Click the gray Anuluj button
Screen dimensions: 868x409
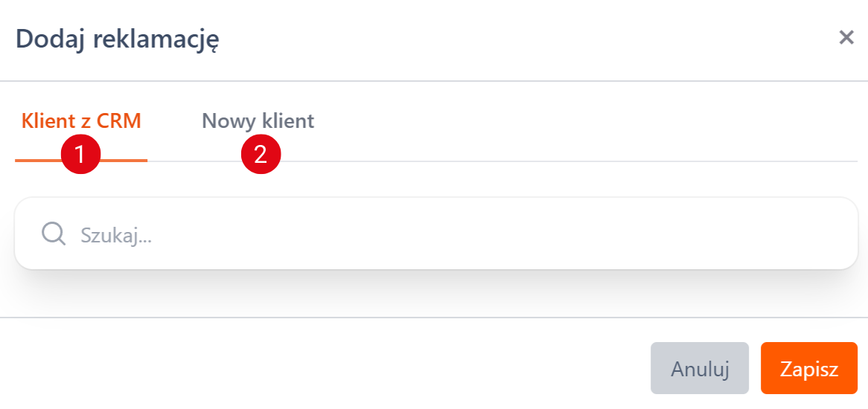point(699,368)
